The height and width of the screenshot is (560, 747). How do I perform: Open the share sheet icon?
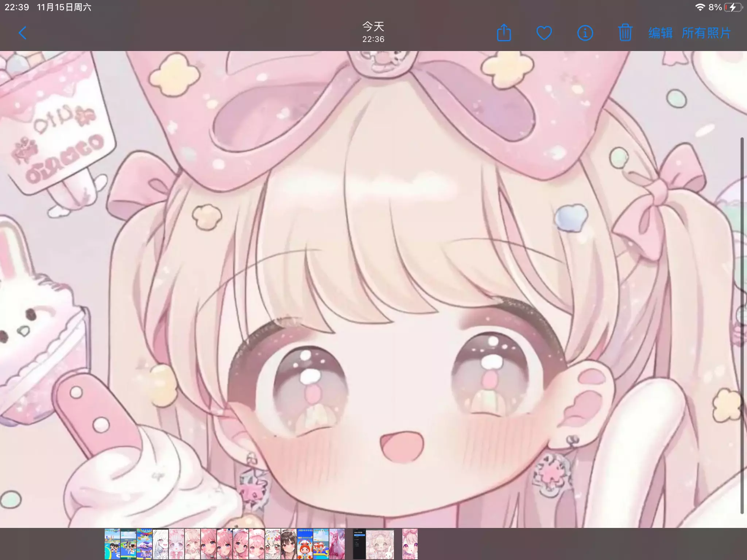point(504,33)
